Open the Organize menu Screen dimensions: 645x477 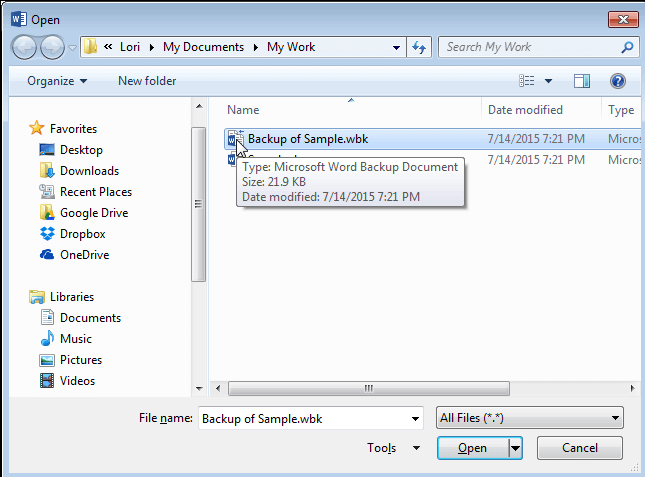tap(57, 81)
